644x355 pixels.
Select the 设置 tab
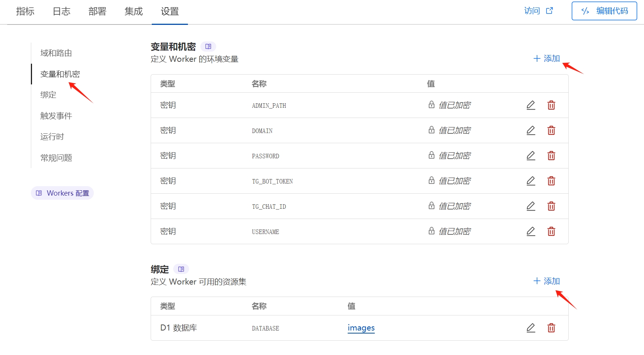click(x=170, y=12)
